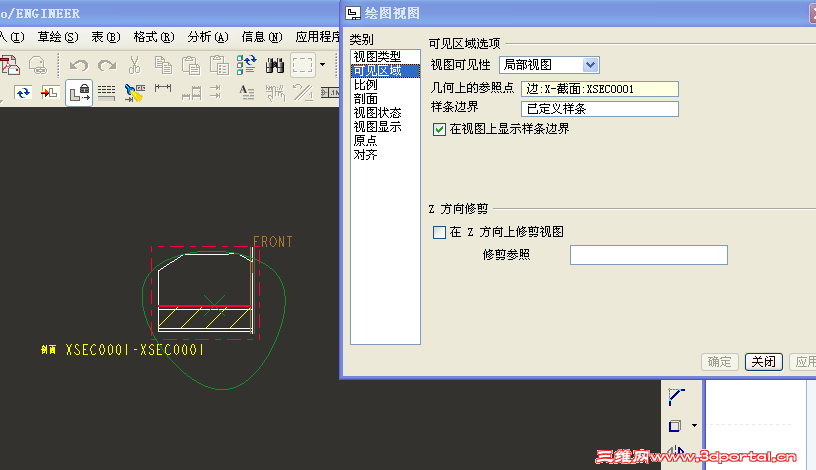816x470 pixels.
Task: Click the create dimension icon
Action: (x=163, y=89)
